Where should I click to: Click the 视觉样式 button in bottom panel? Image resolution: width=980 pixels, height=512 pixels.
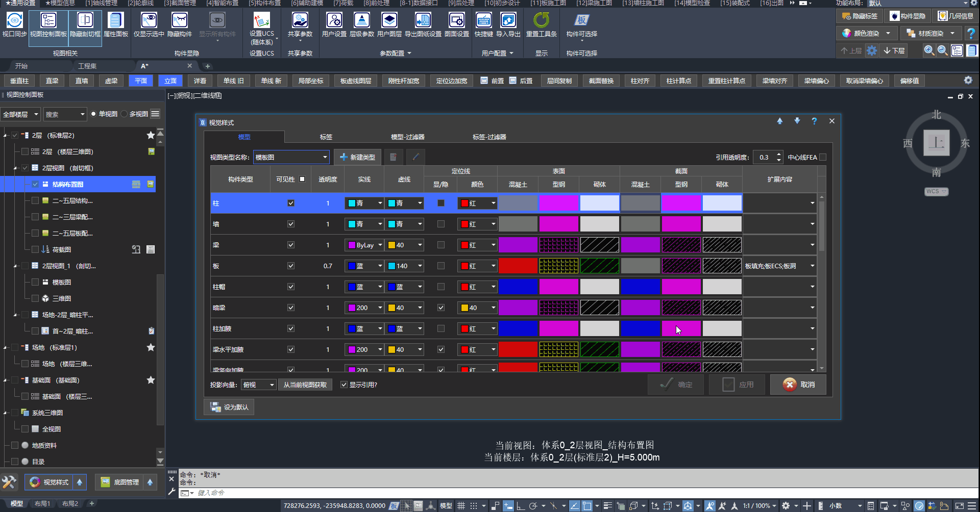pyautogui.click(x=50, y=482)
